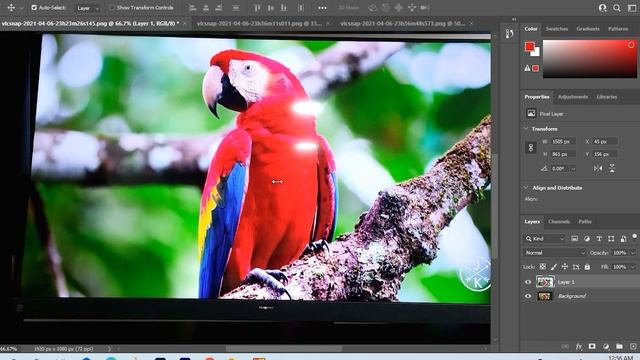Click the Lock position icon
The image size is (640, 360).
564,267
